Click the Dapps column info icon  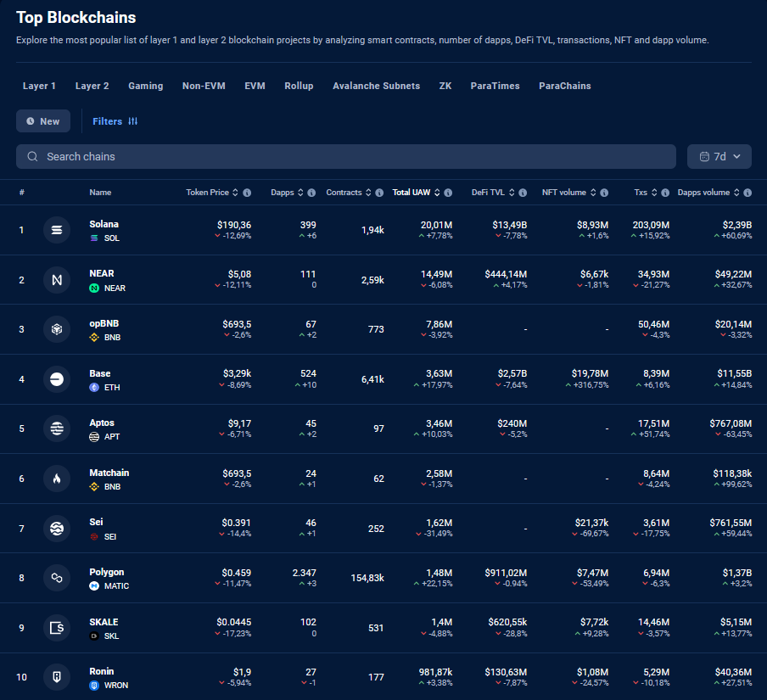tap(311, 193)
